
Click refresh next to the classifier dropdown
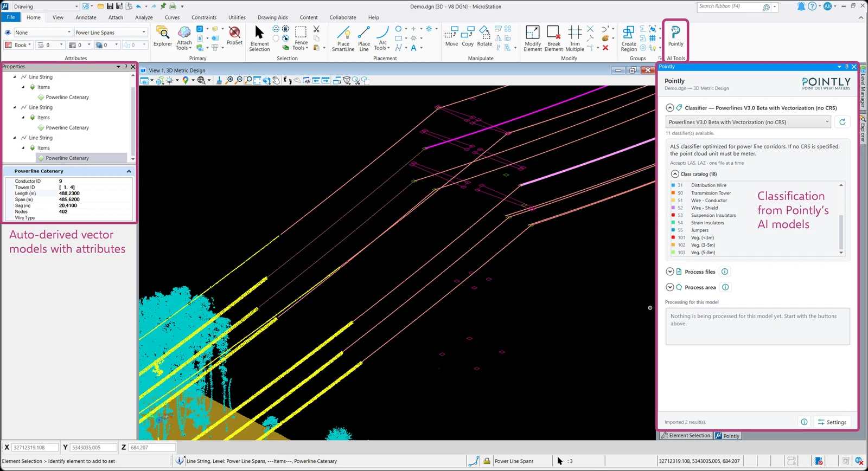[842, 122]
